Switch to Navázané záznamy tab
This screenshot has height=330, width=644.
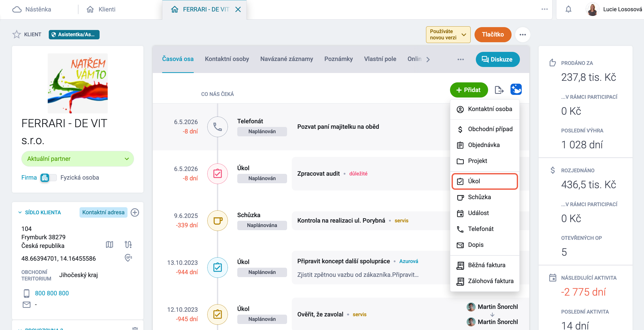click(x=287, y=59)
